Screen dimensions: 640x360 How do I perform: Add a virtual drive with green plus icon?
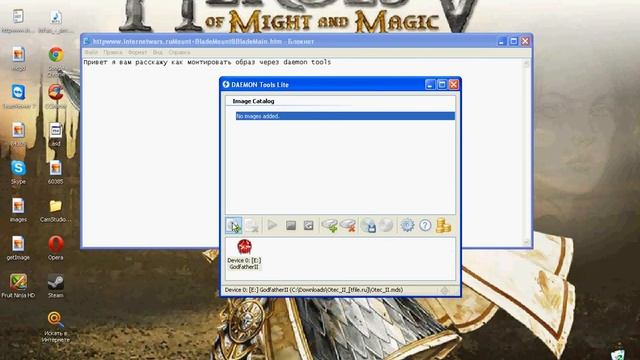[x=330, y=225]
